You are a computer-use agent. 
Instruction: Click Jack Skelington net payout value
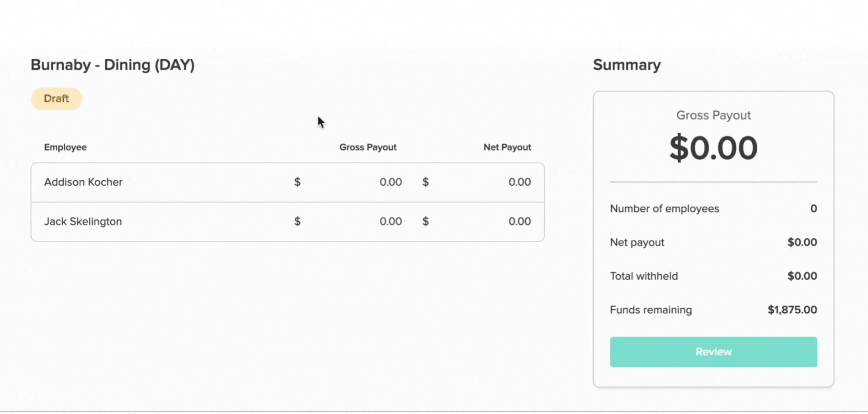519,221
